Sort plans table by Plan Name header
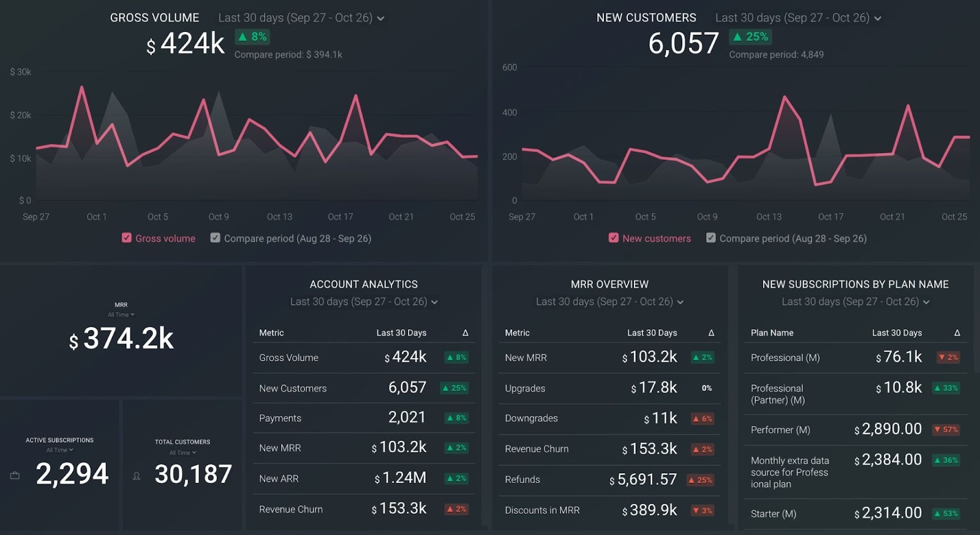 click(772, 333)
